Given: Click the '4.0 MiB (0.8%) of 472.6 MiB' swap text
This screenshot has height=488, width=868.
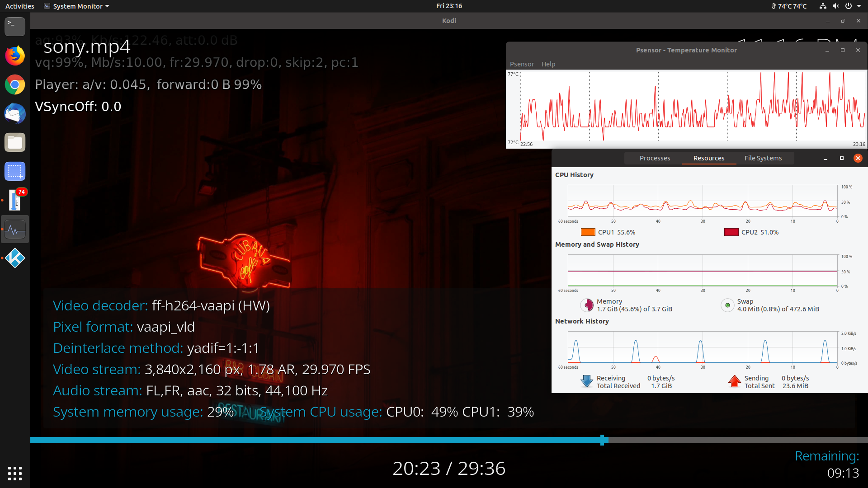Looking at the screenshot, I should coord(778,309).
